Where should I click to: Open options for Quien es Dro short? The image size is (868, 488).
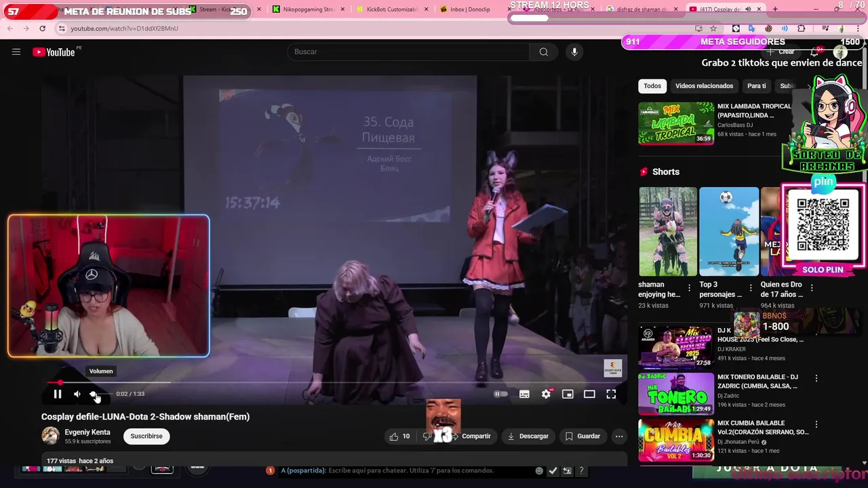click(x=812, y=287)
